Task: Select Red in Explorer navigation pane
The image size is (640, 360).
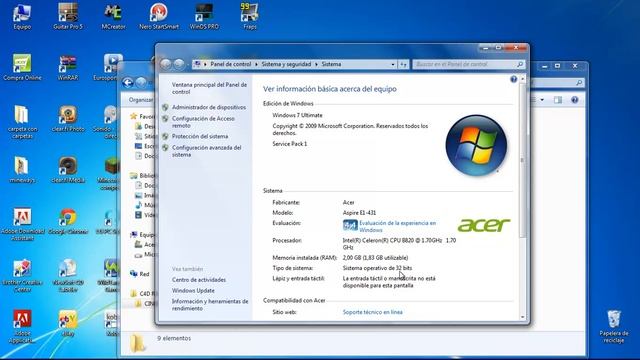Action: pos(144,274)
